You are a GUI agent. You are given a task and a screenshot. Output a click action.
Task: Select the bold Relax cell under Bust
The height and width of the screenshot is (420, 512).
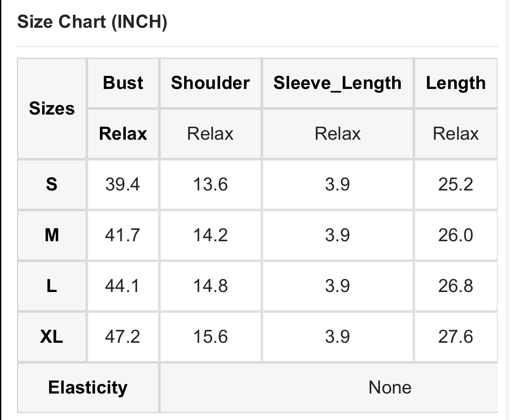[x=123, y=134]
